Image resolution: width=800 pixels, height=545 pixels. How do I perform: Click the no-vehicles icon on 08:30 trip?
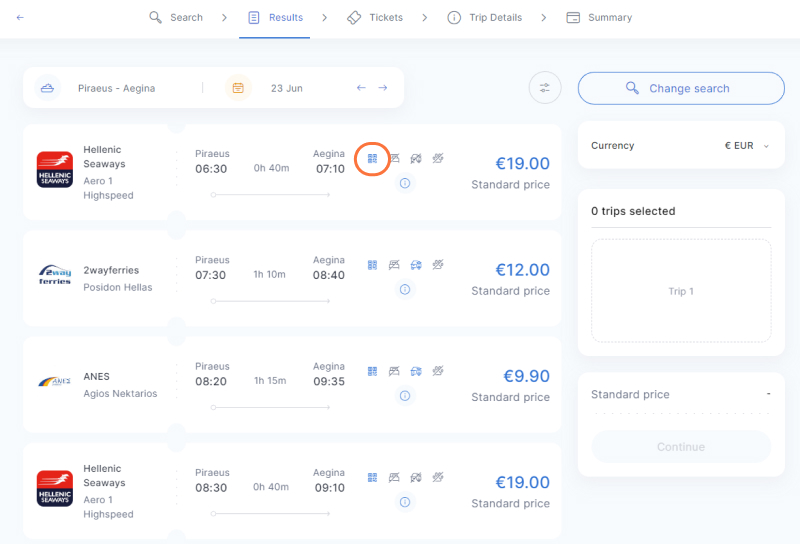point(416,478)
